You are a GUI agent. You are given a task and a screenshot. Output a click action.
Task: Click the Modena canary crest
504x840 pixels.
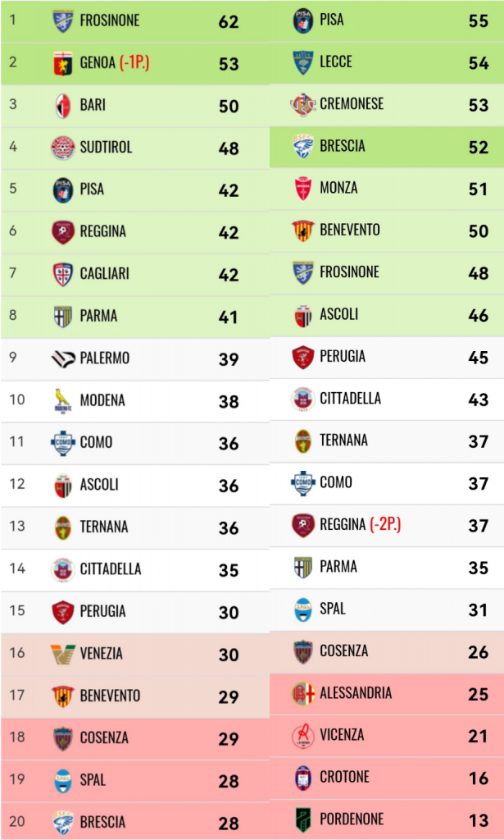tap(62, 400)
